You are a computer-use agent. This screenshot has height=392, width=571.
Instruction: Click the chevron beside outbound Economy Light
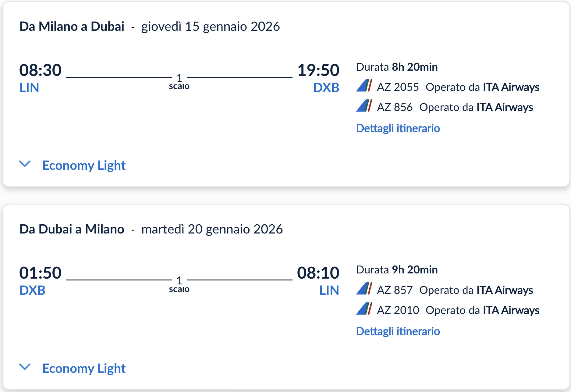pos(25,164)
